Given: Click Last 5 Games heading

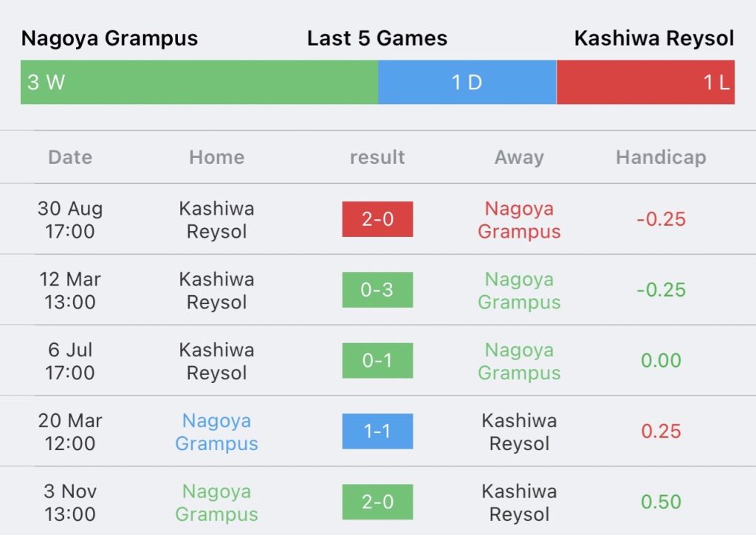Looking at the screenshot, I should click(377, 38).
